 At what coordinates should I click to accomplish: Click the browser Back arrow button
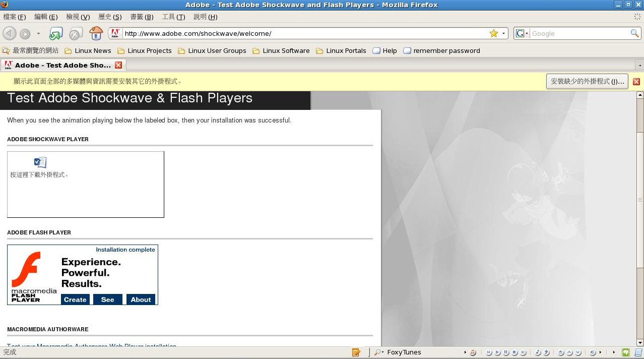10,34
